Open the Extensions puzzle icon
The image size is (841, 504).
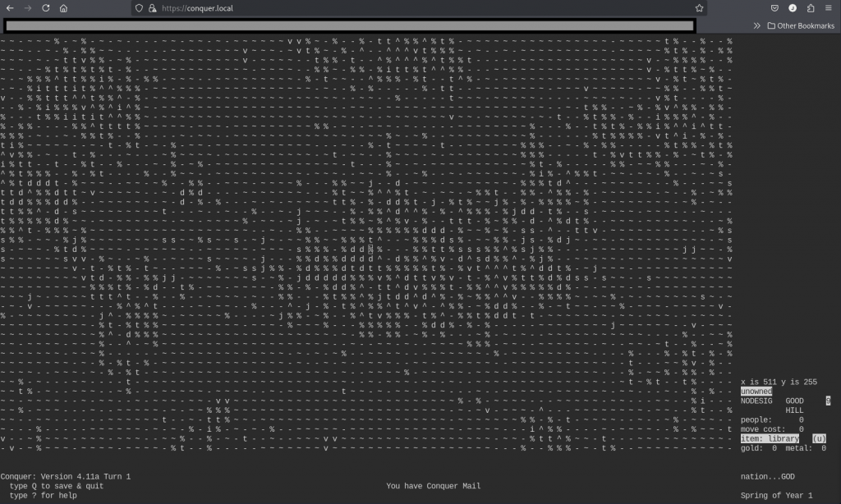[x=811, y=7]
